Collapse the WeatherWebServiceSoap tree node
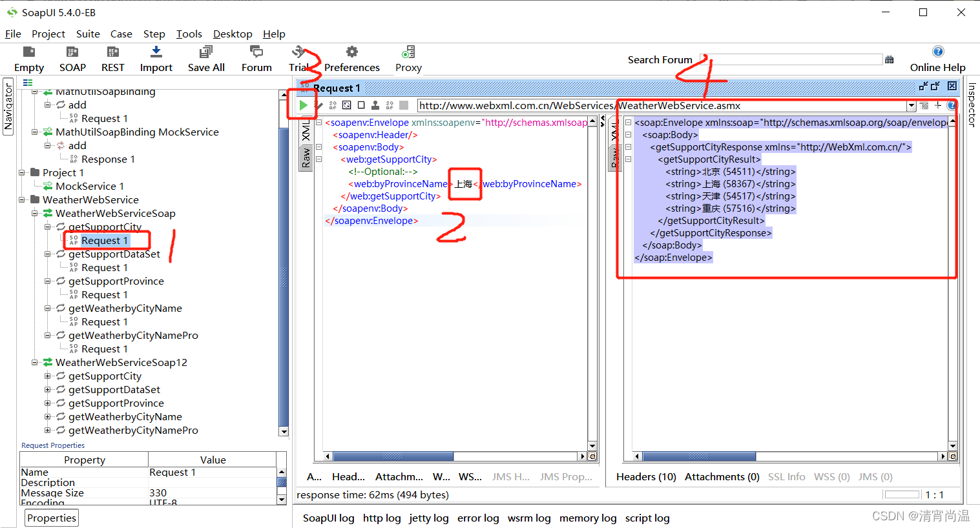Screen dimensions: 980x528 point(34,213)
